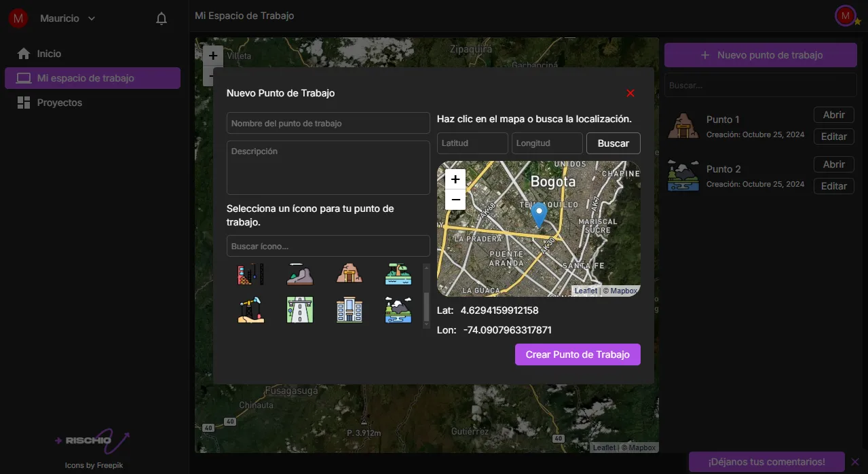Pick the snowy mountain lake icon
The image size is (868, 474).
(398, 310)
